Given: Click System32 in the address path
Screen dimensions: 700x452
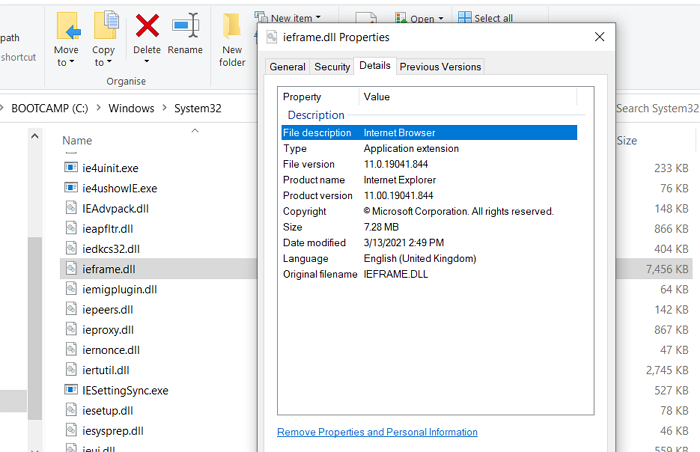Looking at the screenshot, I should pos(198,108).
